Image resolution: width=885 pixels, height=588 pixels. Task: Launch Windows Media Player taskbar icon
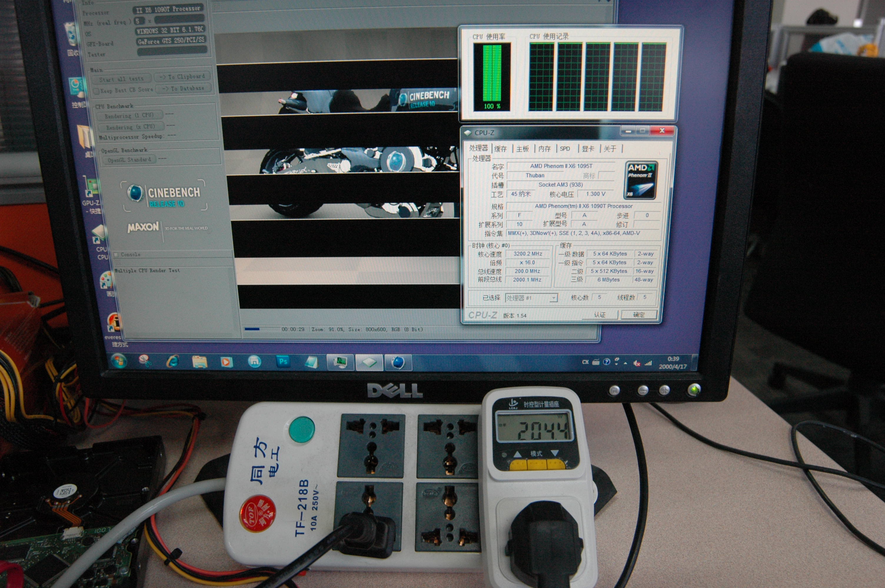(x=226, y=362)
